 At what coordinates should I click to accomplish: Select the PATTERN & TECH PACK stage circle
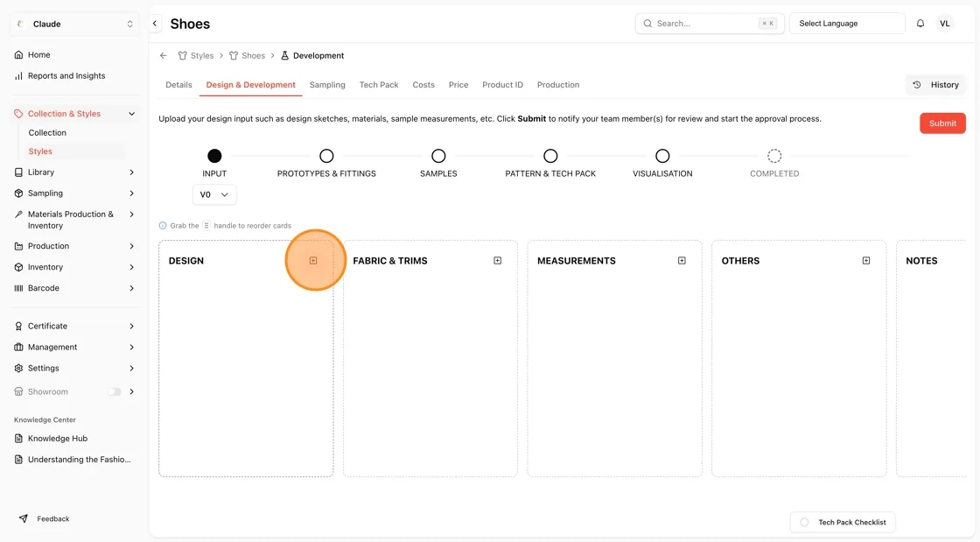point(550,156)
